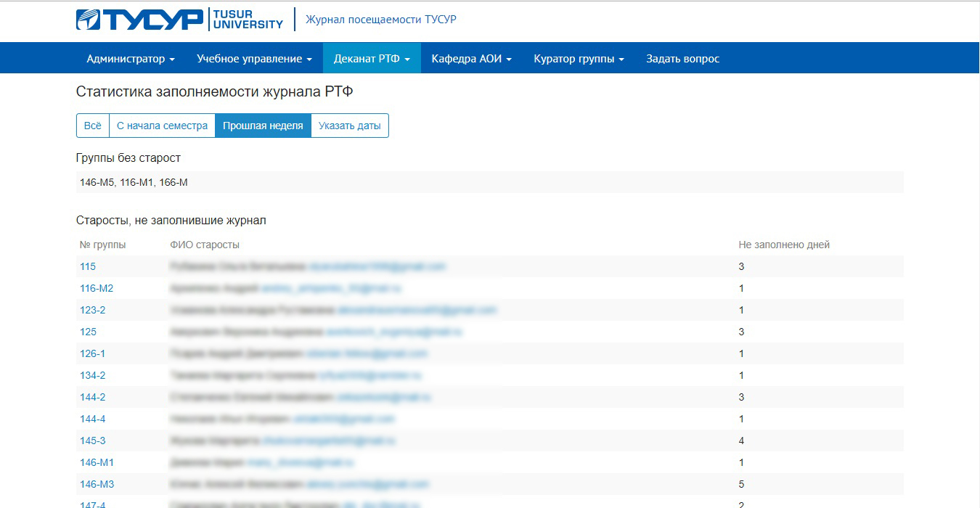Select the Прошлая неделя filter

[263, 126]
